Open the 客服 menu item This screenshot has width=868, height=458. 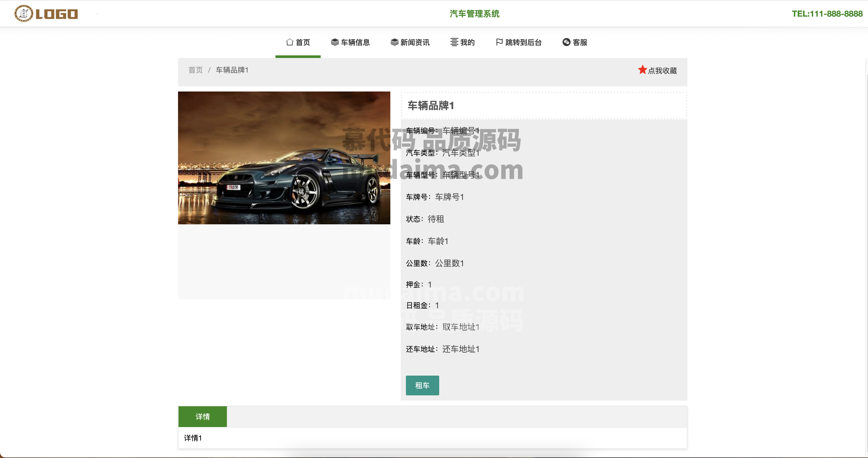pyautogui.click(x=575, y=42)
